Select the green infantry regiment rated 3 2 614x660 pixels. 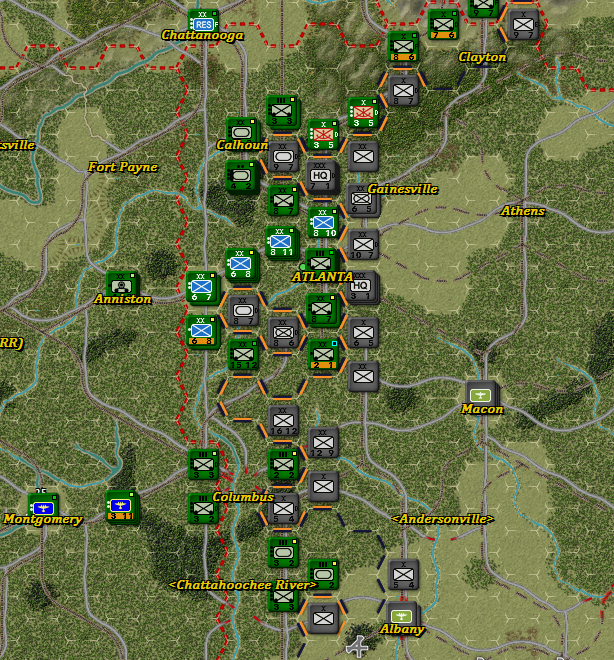pos(203,508)
